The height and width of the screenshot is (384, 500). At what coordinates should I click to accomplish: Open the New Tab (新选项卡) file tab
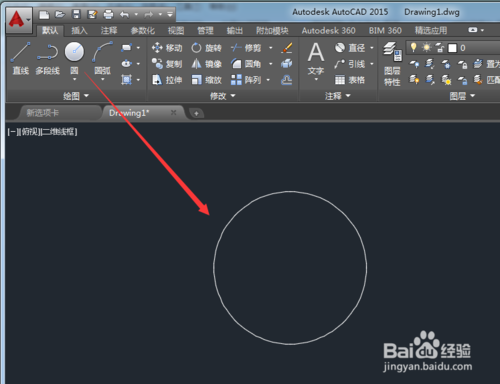coord(43,113)
